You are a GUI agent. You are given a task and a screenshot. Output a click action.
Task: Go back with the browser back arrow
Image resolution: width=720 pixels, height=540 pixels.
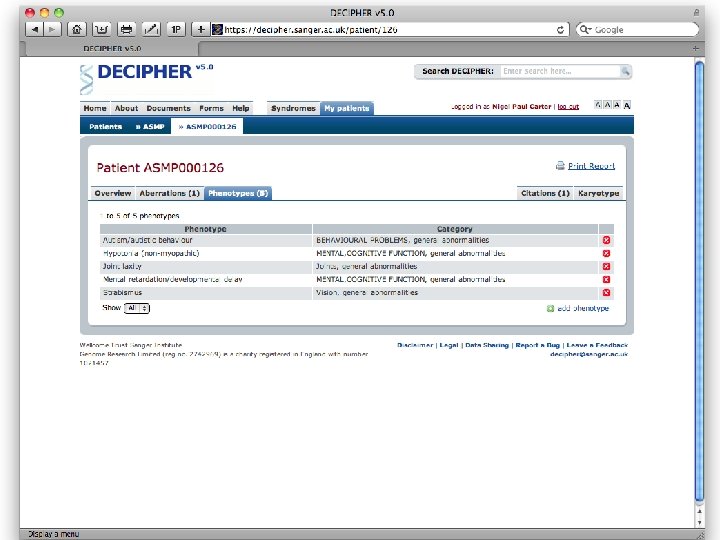(34, 30)
